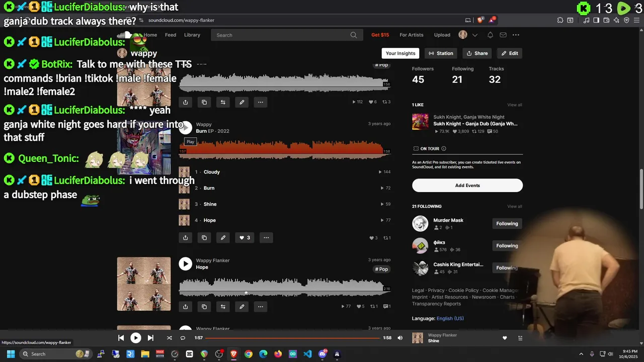Play the Burn EP
644x362 pixels.
click(185, 127)
